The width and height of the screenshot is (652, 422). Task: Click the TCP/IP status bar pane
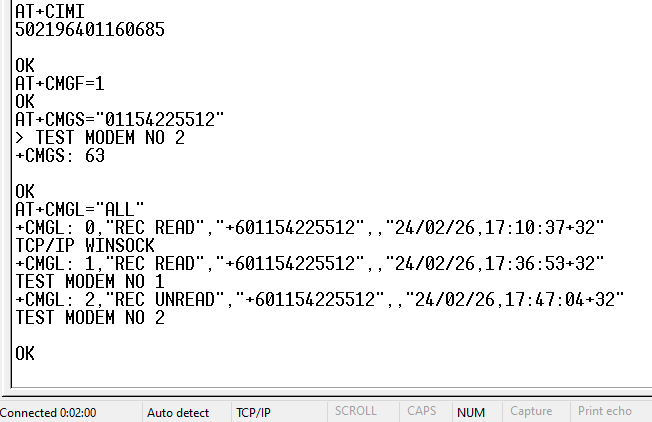(252, 412)
